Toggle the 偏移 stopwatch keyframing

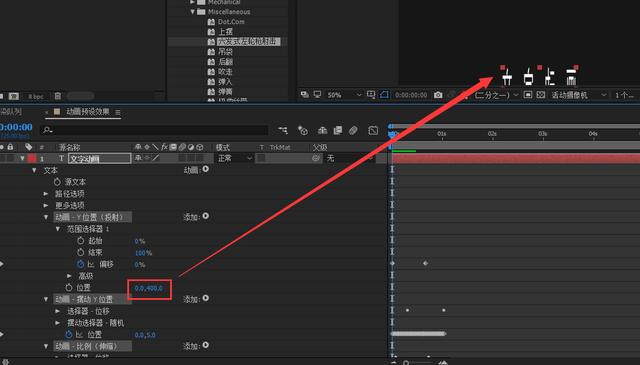click(x=81, y=264)
